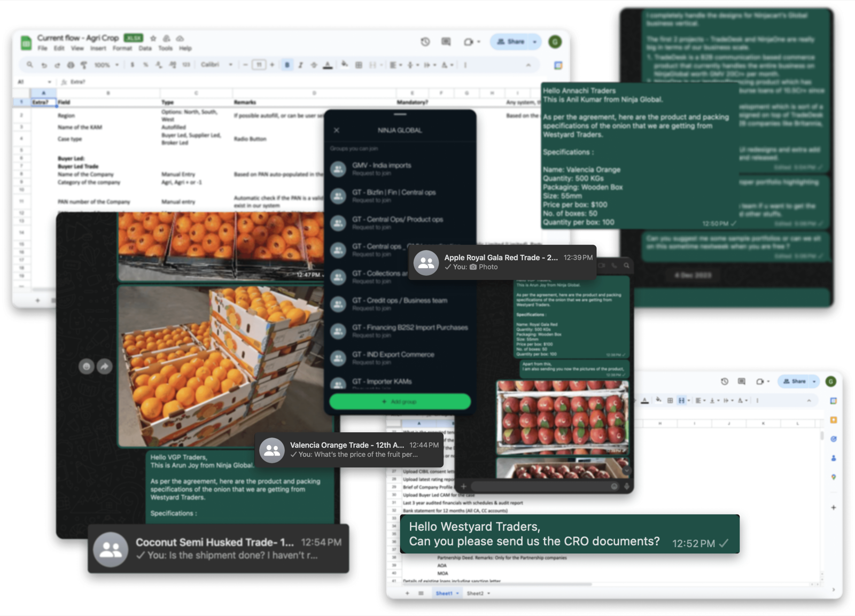Viewport: 855px width, 616px height.
Task: Toggle bold in the Agri Crop toolbar
Action: pos(287,65)
